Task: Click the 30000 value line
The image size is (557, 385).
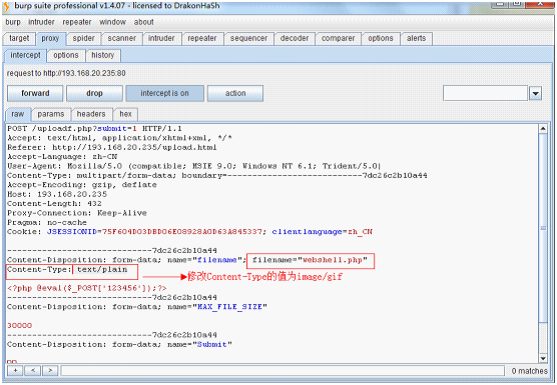Action: [x=20, y=326]
